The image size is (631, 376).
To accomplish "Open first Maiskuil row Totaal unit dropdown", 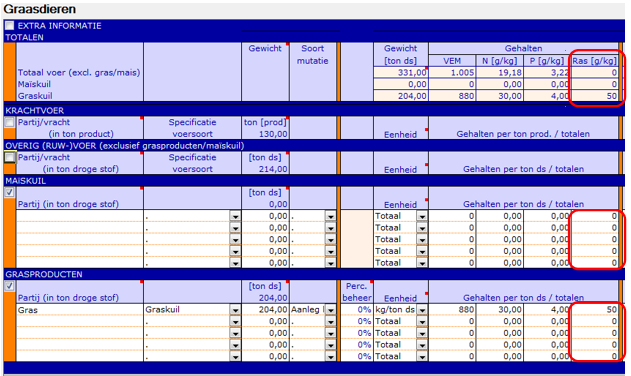I will click(422, 216).
